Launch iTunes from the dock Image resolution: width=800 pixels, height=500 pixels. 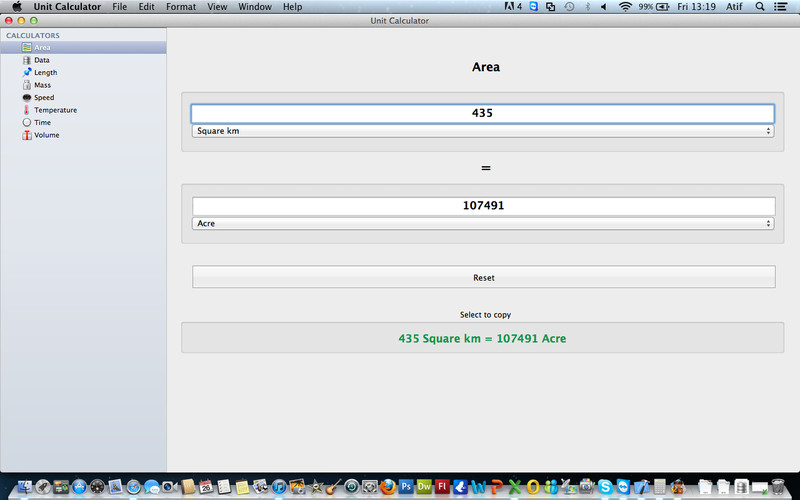point(279,487)
